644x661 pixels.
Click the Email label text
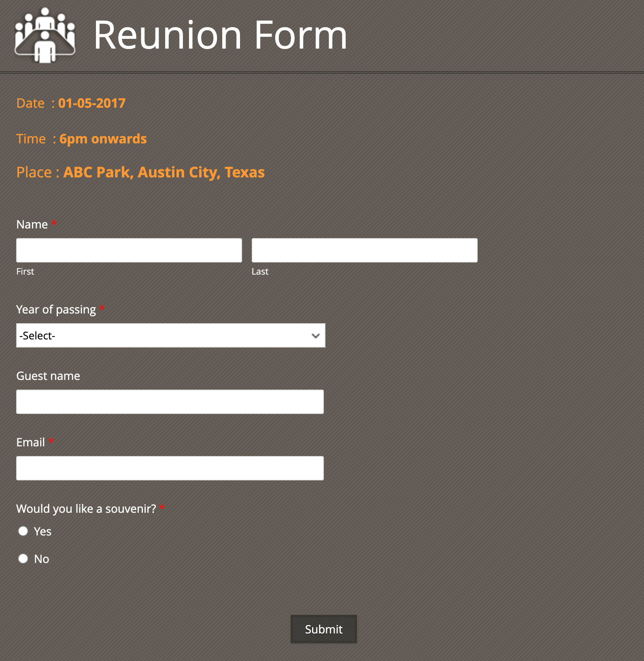(x=30, y=442)
